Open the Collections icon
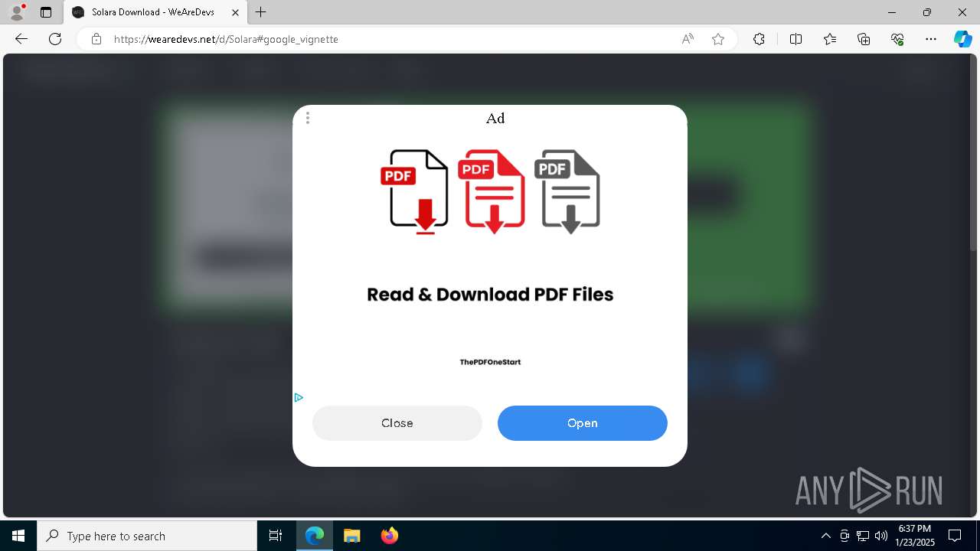Image resolution: width=980 pixels, height=551 pixels. [x=864, y=39]
